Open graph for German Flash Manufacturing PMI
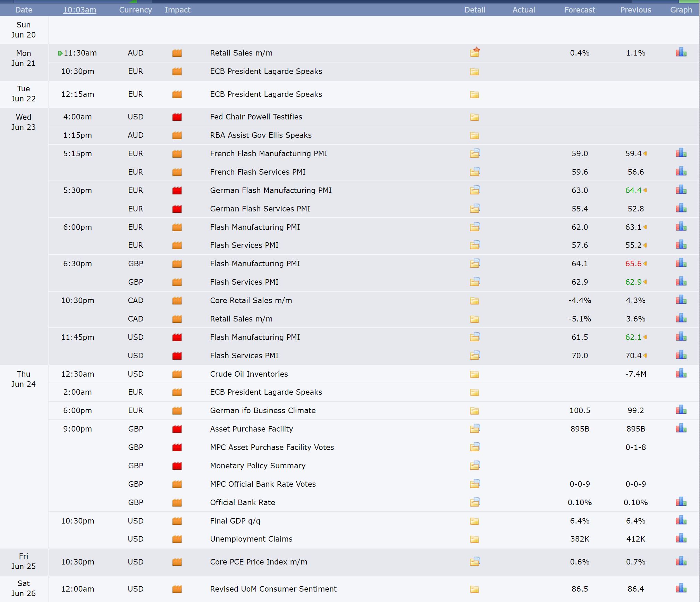The image size is (700, 602). coord(681,190)
